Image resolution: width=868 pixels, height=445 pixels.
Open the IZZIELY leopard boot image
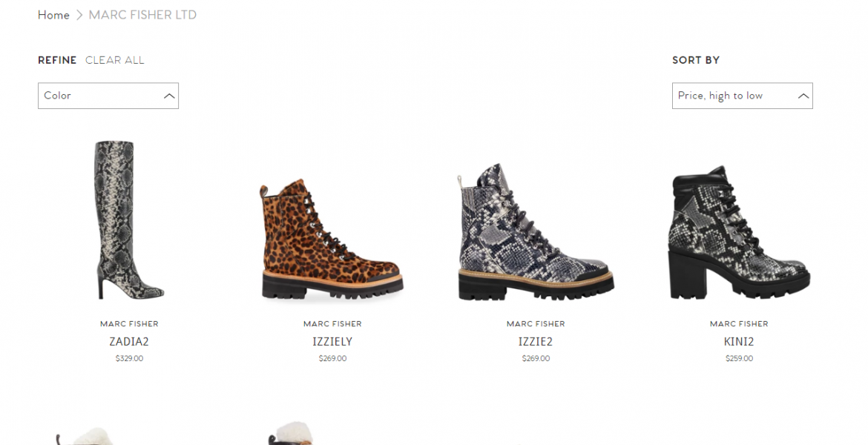(x=332, y=239)
